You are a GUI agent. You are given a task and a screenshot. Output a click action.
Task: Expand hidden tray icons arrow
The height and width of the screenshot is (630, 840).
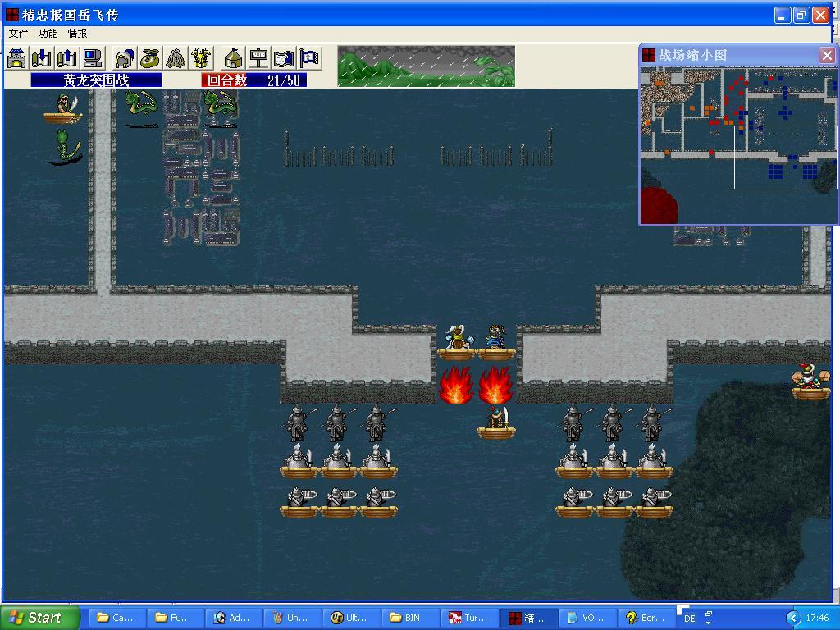click(x=793, y=619)
